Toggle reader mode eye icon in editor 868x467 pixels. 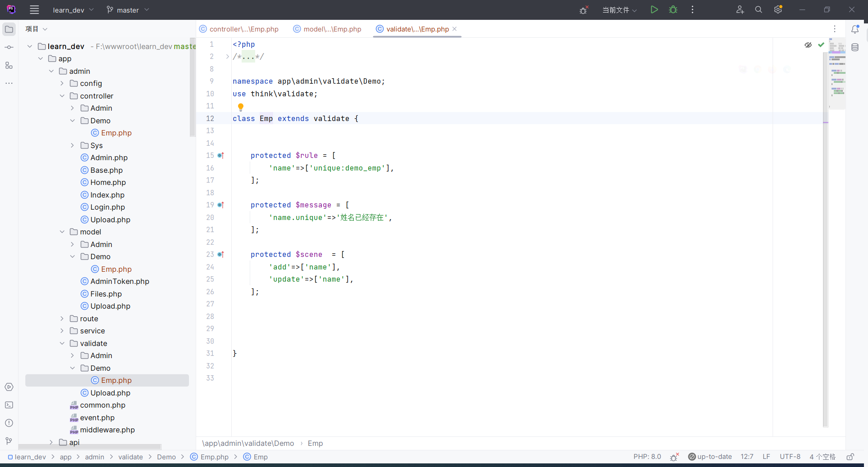(x=808, y=45)
